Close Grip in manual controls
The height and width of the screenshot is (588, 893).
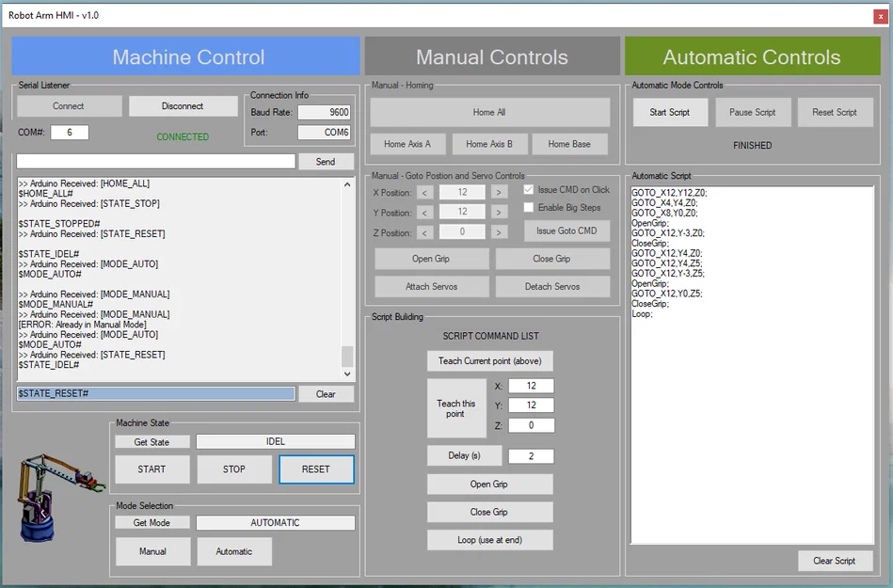(551, 259)
